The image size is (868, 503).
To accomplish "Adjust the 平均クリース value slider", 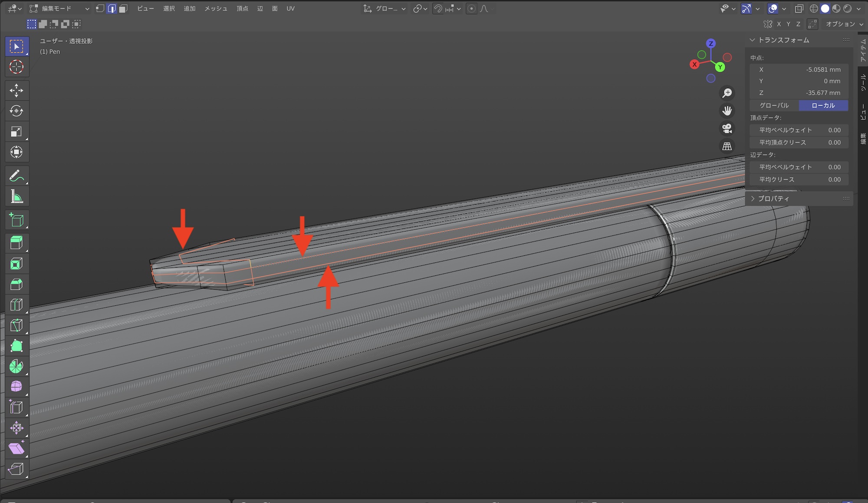I will (x=799, y=179).
